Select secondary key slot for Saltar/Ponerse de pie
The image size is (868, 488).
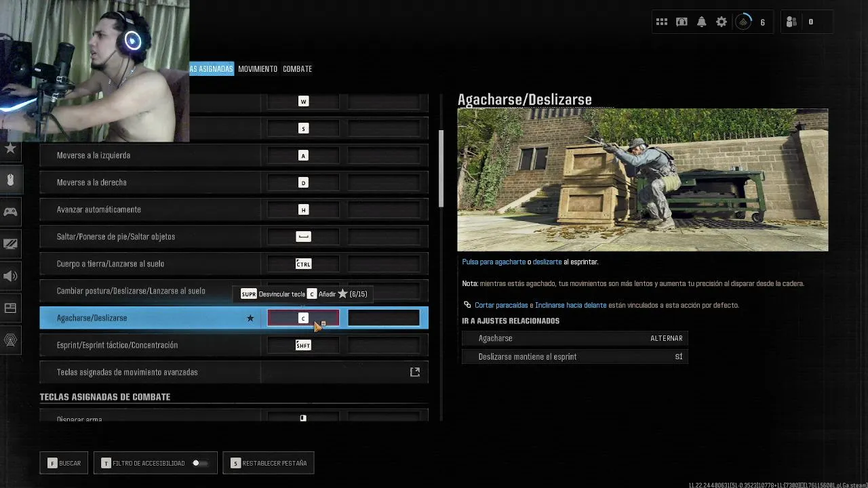click(x=384, y=237)
